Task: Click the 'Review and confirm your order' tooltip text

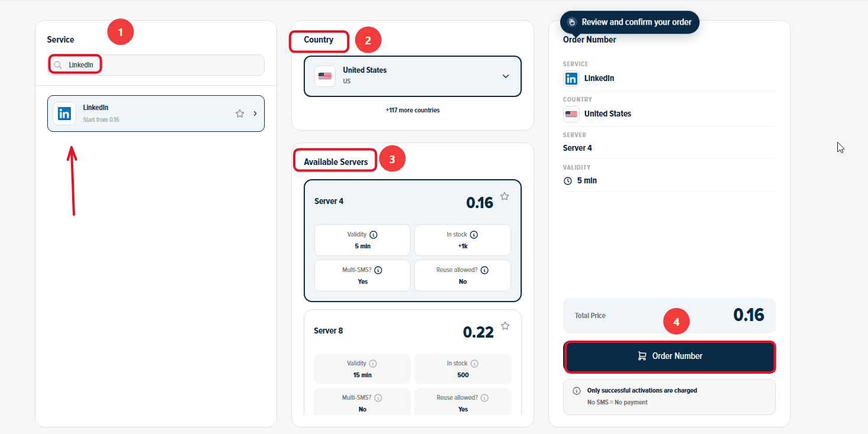Action: click(x=636, y=22)
